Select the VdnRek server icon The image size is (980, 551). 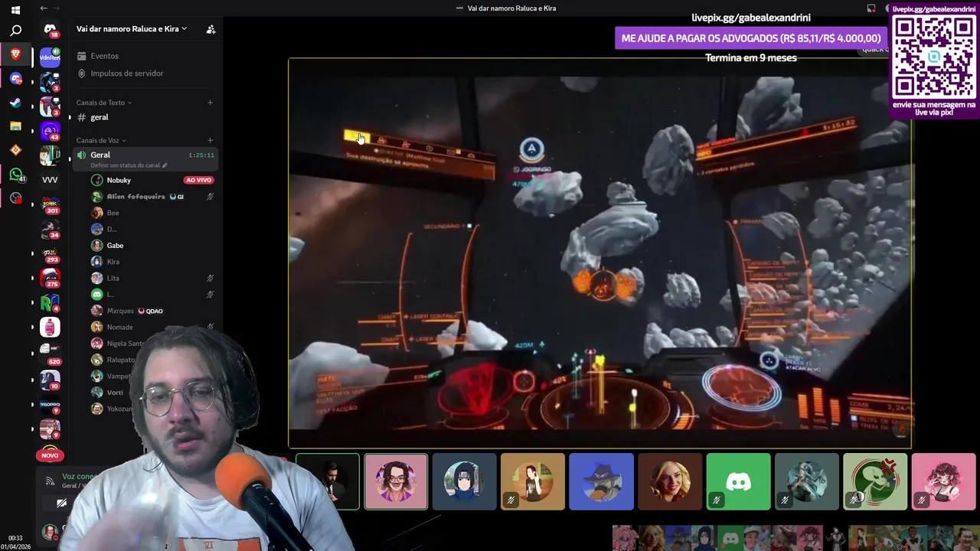pyautogui.click(x=50, y=57)
